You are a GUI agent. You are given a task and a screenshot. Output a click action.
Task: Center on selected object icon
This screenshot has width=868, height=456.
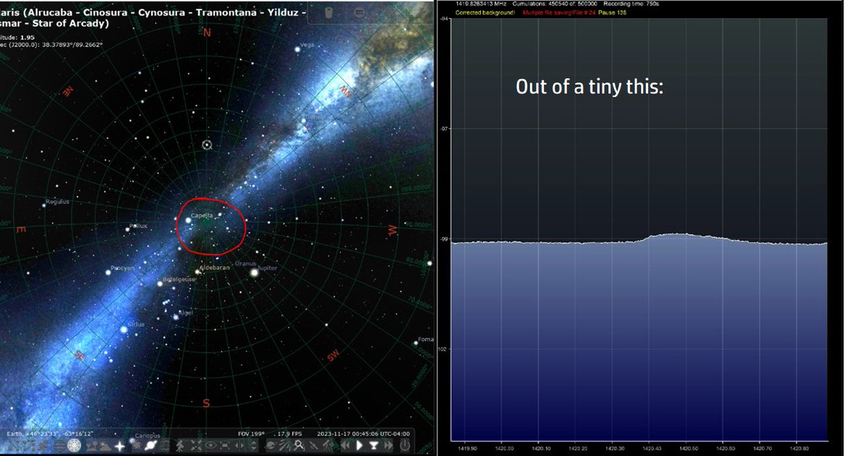(196, 446)
